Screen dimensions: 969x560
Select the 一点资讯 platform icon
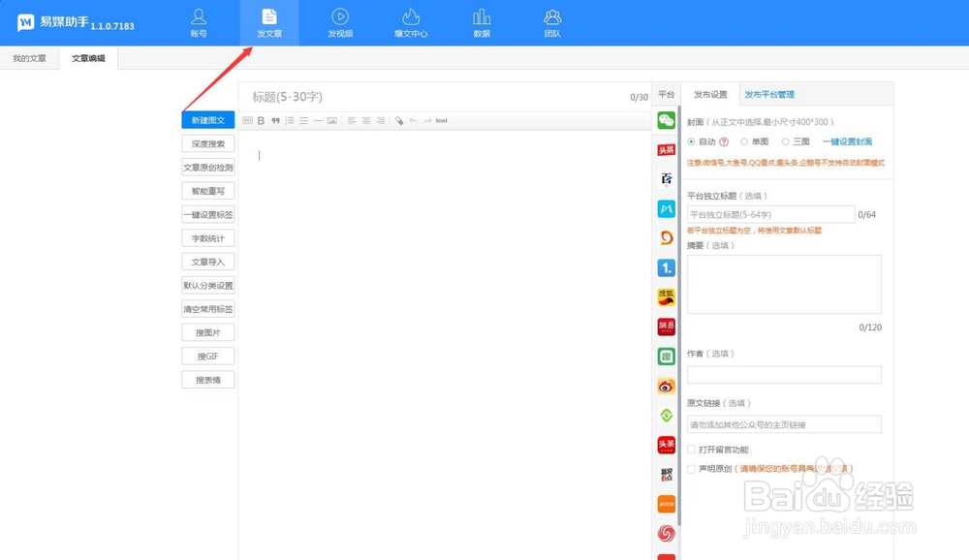pyautogui.click(x=665, y=266)
